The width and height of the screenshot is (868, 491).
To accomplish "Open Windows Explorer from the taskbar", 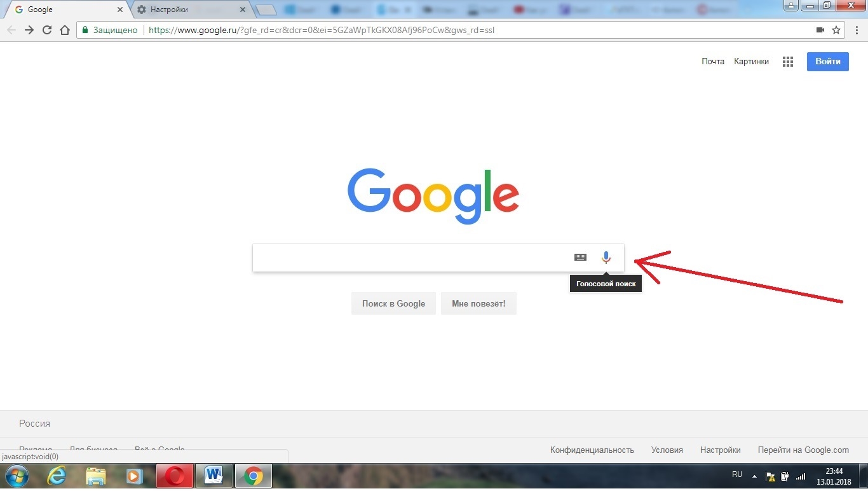I will tap(96, 476).
